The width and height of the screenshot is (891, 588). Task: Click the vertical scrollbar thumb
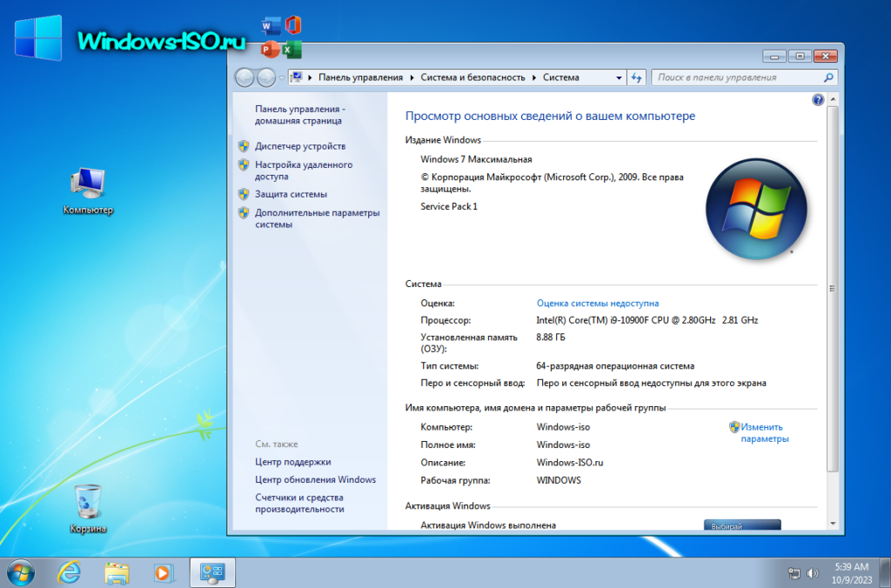(x=833, y=289)
